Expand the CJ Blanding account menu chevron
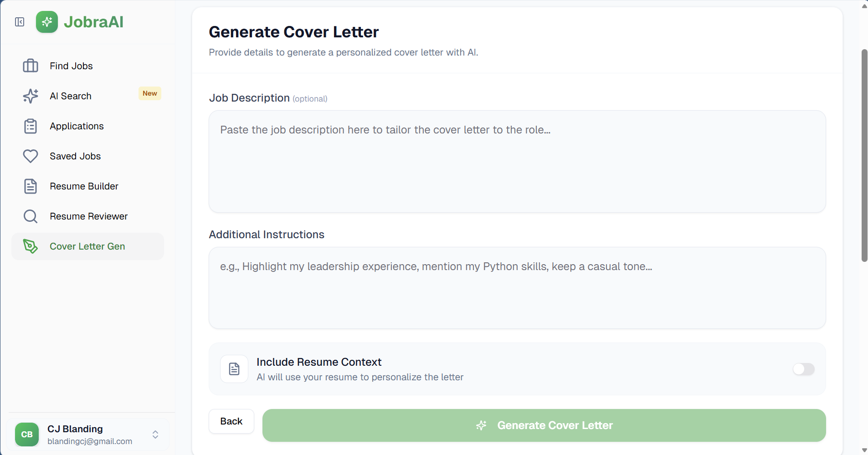 pos(155,435)
